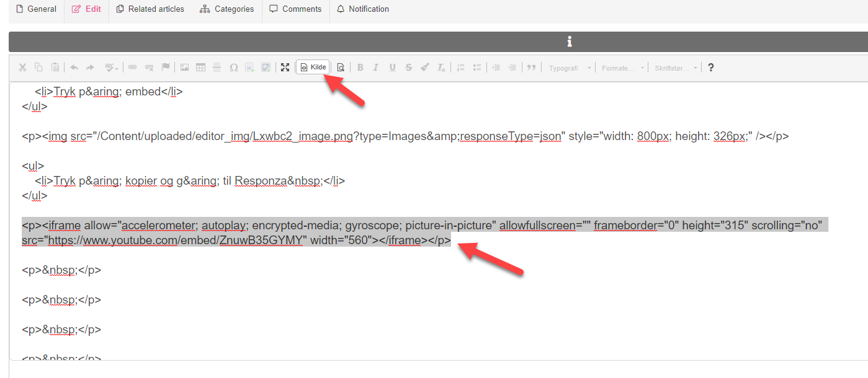Open the Formatering dropdown
This screenshot has width=868, height=378.
(x=622, y=68)
